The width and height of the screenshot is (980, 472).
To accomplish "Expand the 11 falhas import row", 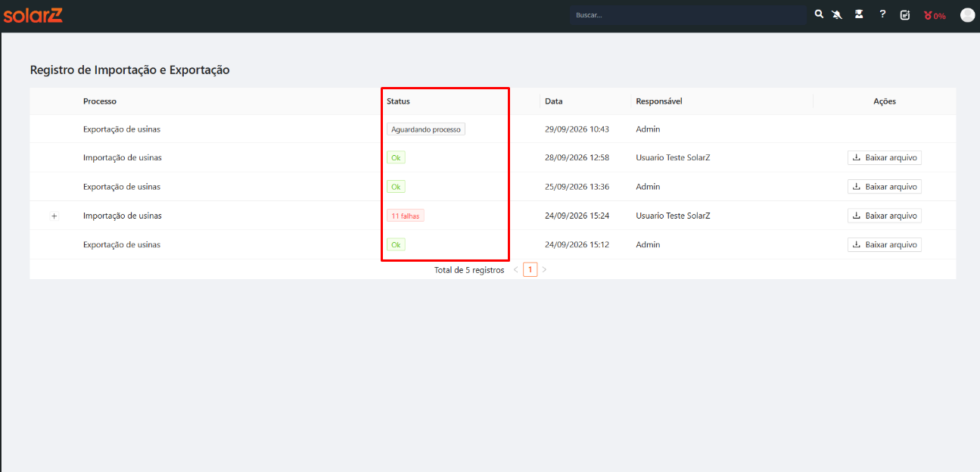I will pos(54,216).
